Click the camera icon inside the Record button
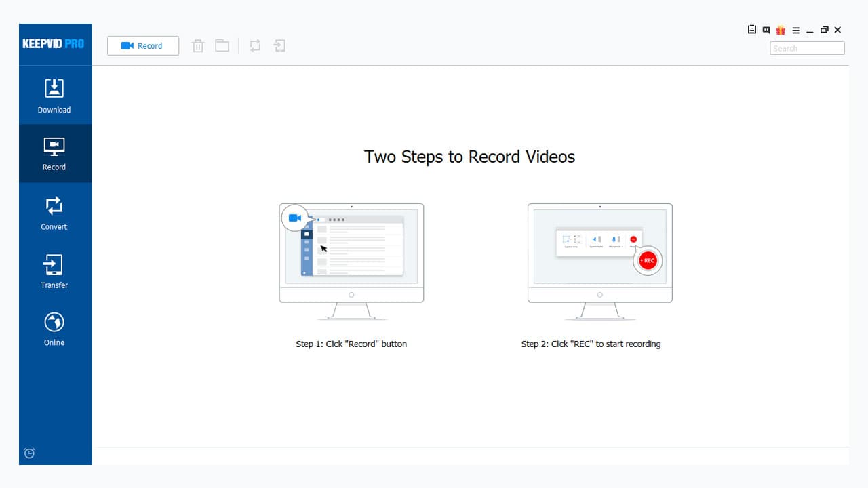The image size is (868, 488). [x=127, y=45]
